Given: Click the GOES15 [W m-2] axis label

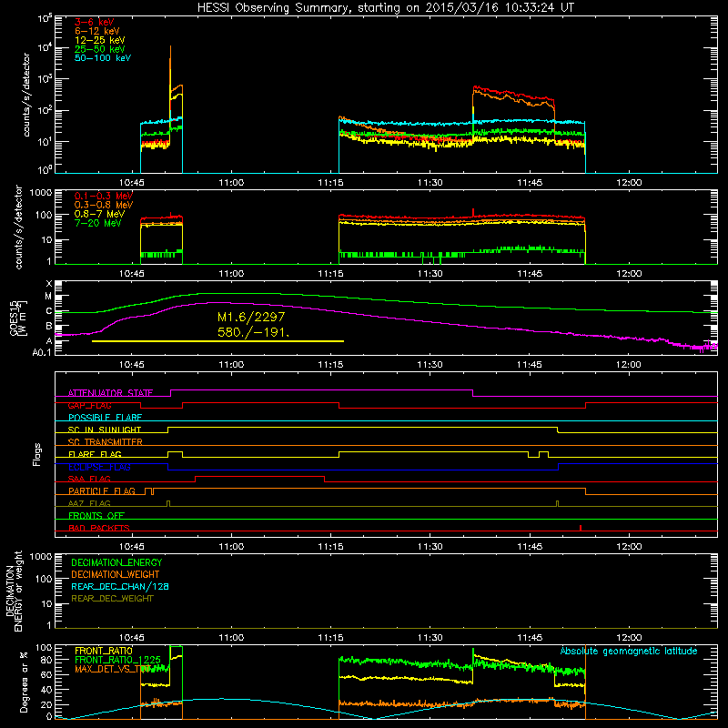Looking at the screenshot, I should coord(18,318).
